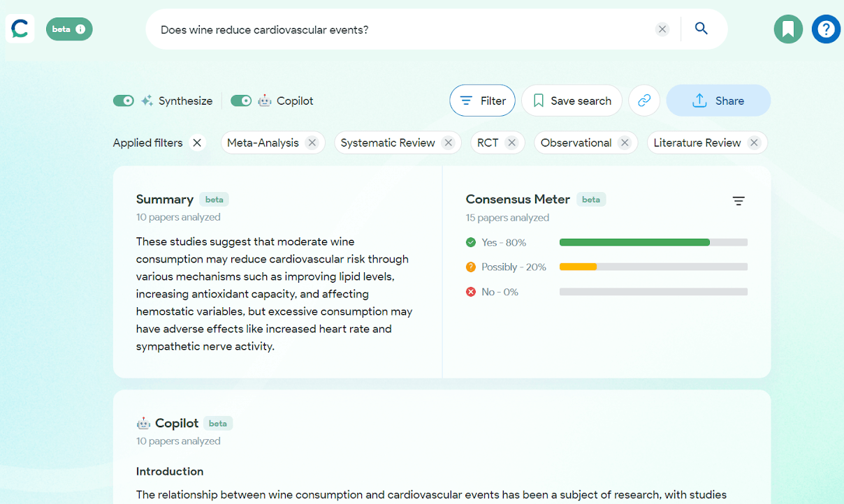
Task: Click the Consensus logo icon
Action: click(x=20, y=29)
